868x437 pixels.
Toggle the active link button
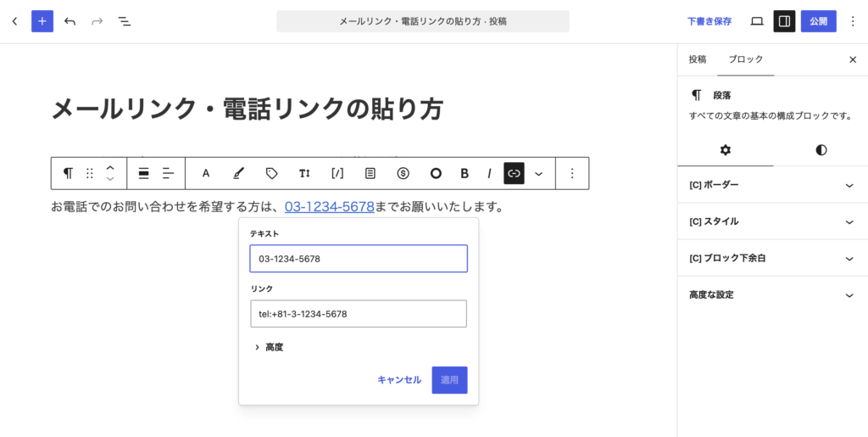(514, 173)
